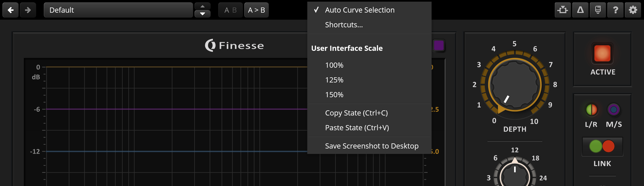Viewport: 644px width, 186px height.
Task: Copy state with A > B button
Action: point(256,10)
